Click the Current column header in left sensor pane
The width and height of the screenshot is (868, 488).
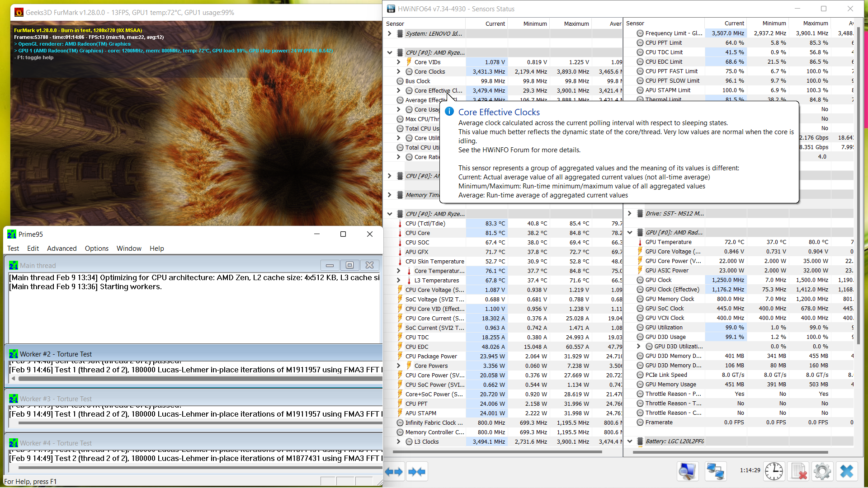487,23
